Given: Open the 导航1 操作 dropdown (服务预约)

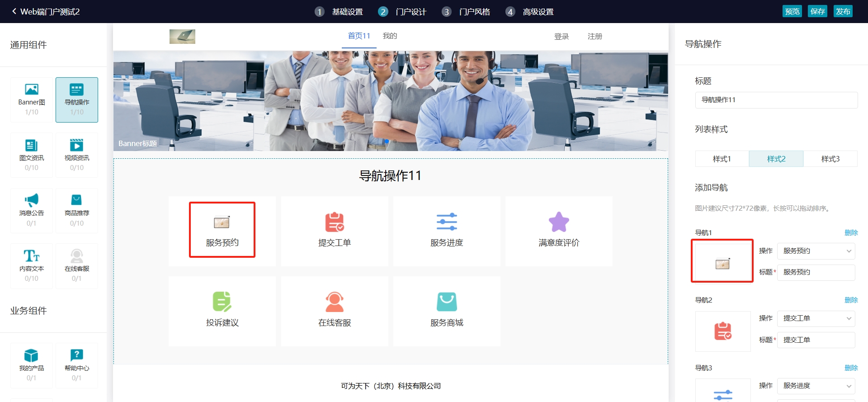Looking at the screenshot, I should point(816,251).
